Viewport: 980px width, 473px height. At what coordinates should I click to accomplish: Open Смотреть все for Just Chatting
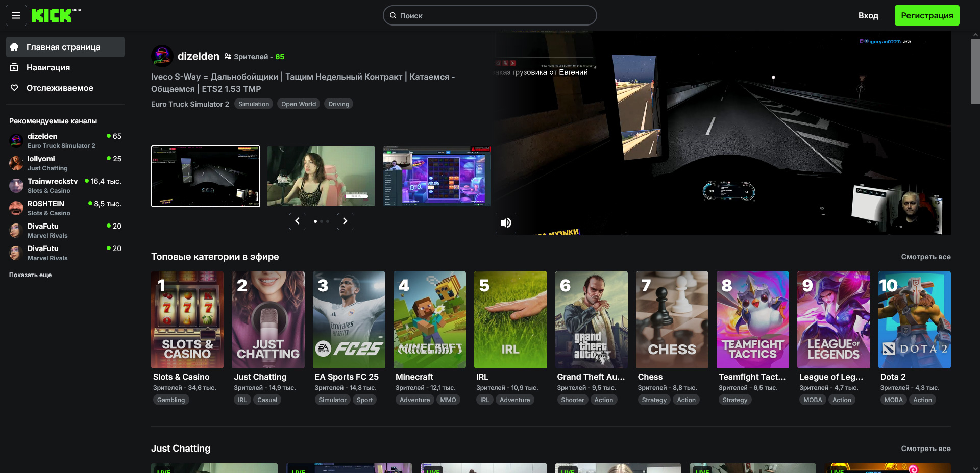(925, 449)
